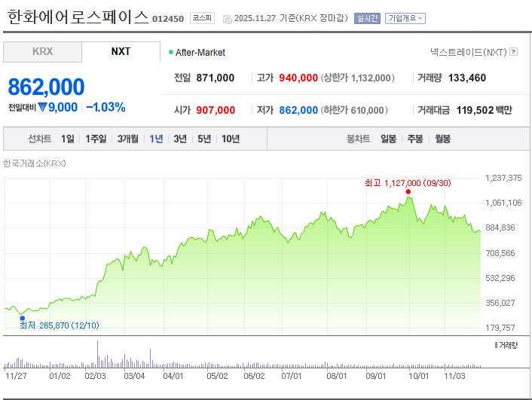Click the -1.03% change rate
Screen dimensions: 532x400
105,107
